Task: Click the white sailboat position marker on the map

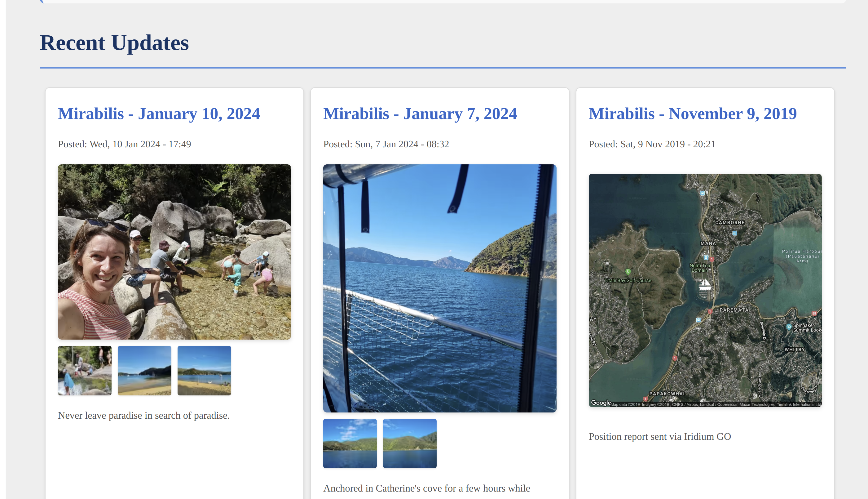Action: pyautogui.click(x=704, y=285)
